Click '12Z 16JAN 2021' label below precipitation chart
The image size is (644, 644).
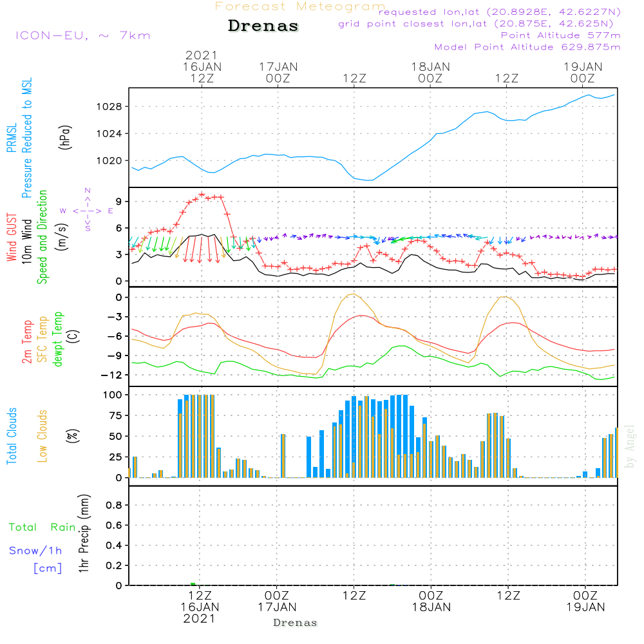(x=200, y=607)
